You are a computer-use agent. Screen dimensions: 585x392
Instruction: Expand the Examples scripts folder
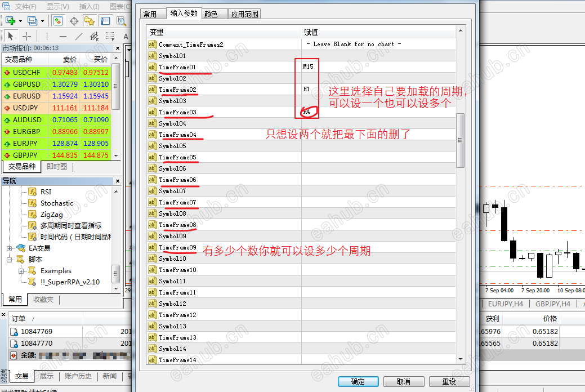pyautogui.click(x=21, y=271)
